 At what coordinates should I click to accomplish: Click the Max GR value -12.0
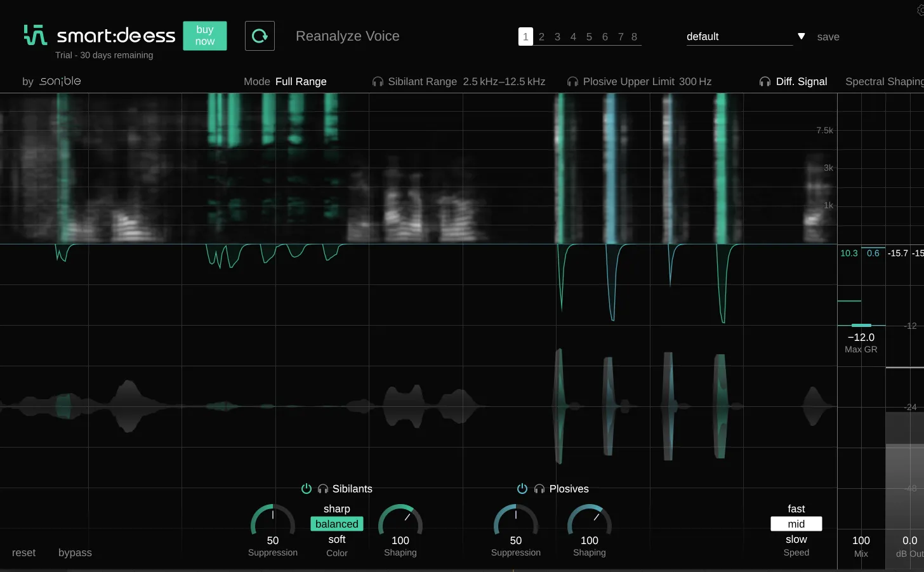point(861,338)
